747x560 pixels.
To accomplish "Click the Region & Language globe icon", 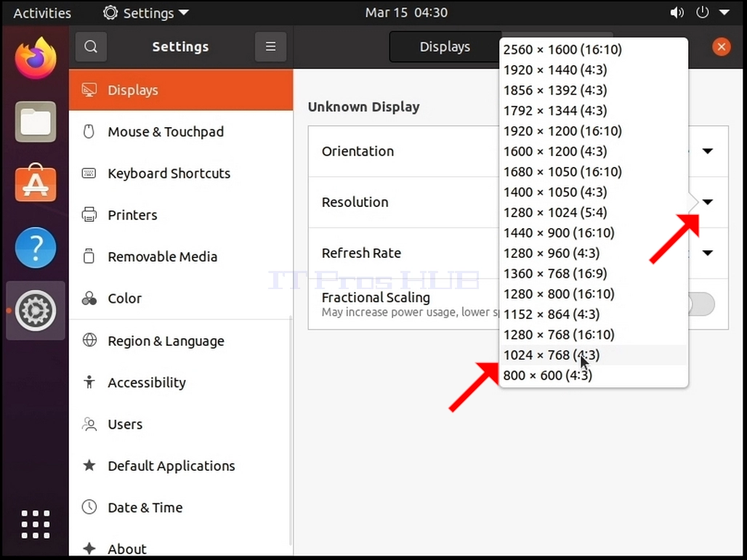I will (x=89, y=340).
